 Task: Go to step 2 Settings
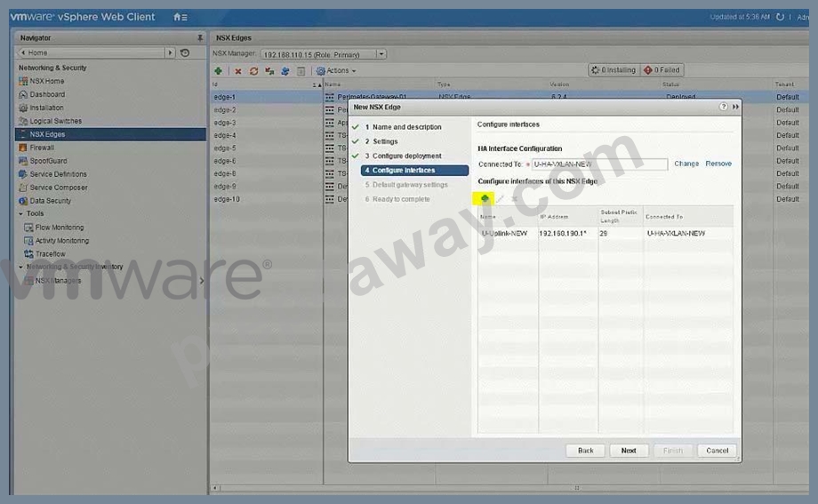(381, 141)
